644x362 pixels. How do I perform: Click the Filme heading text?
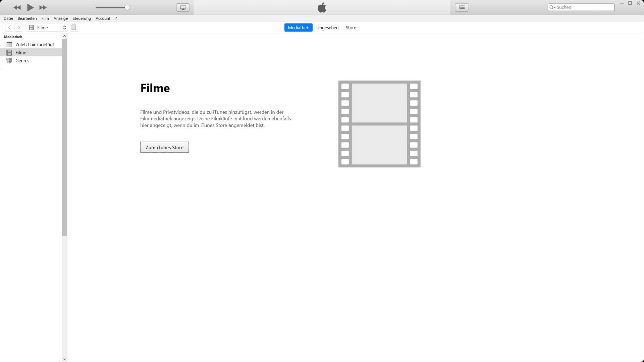pyautogui.click(x=155, y=88)
